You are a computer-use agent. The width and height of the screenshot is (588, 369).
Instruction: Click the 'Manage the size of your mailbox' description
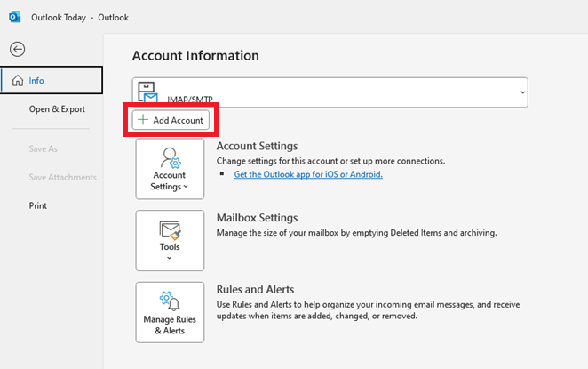[x=357, y=233]
